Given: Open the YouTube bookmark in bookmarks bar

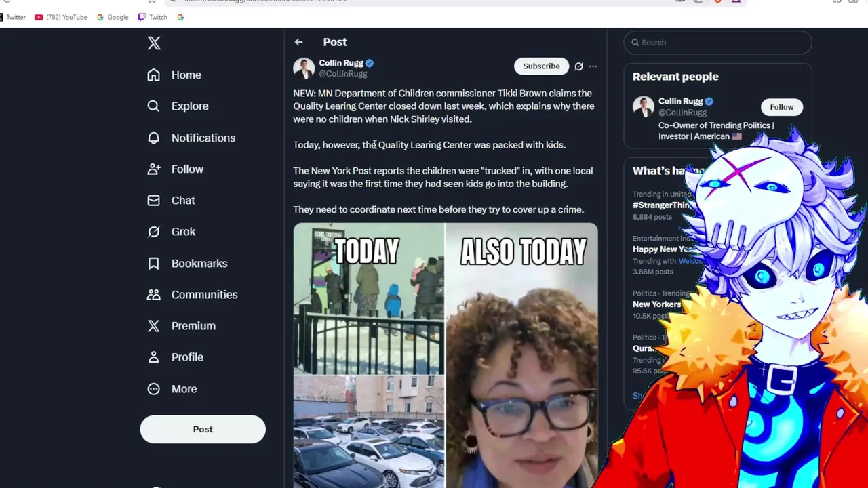Looking at the screenshot, I should tap(61, 17).
